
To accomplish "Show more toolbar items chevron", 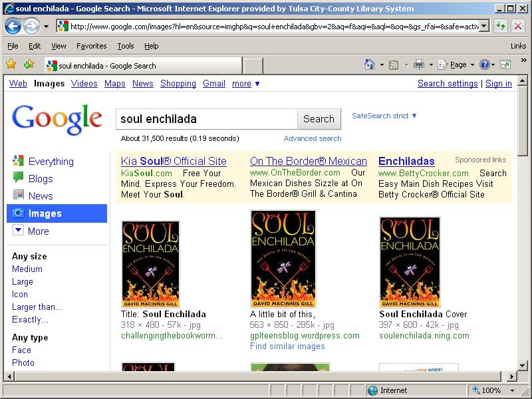I will [x=523, y=61].
